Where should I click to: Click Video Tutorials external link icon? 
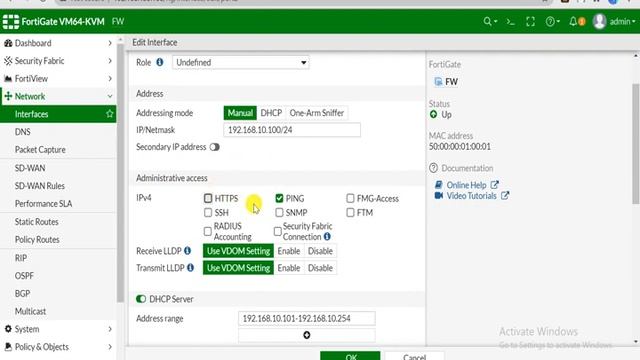pyautogui.click(x=505, y=196)
